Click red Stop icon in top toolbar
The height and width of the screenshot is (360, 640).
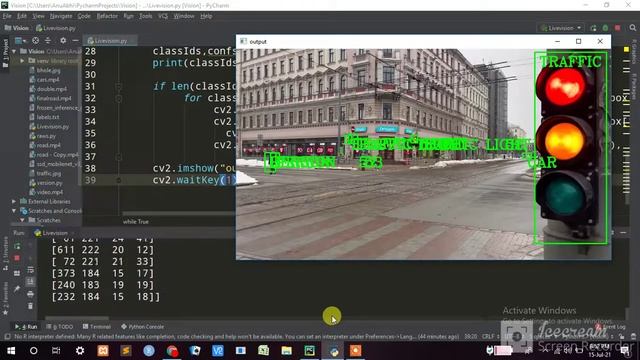pos(618,28)
